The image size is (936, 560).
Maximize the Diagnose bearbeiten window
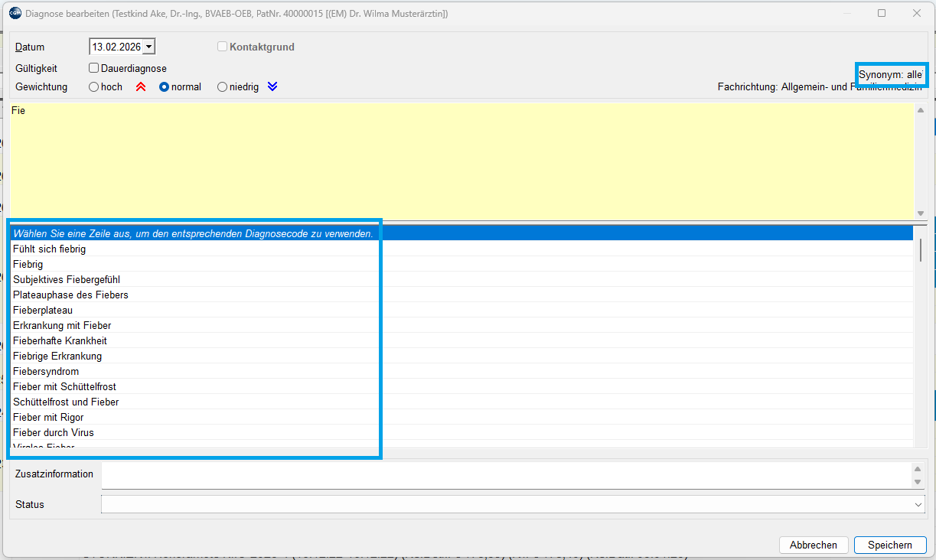click(882, 13)
